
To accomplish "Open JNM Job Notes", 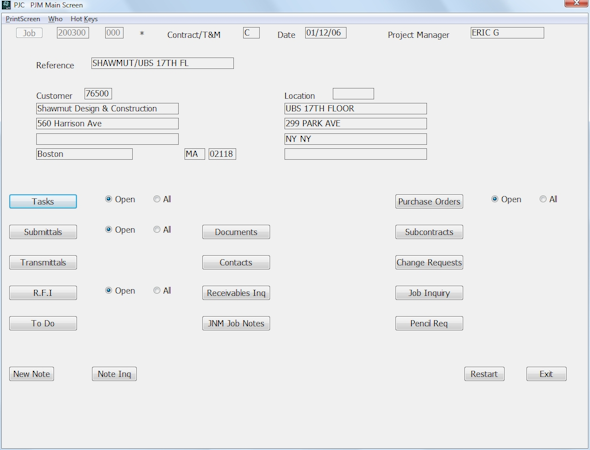I will coord(236,323).
